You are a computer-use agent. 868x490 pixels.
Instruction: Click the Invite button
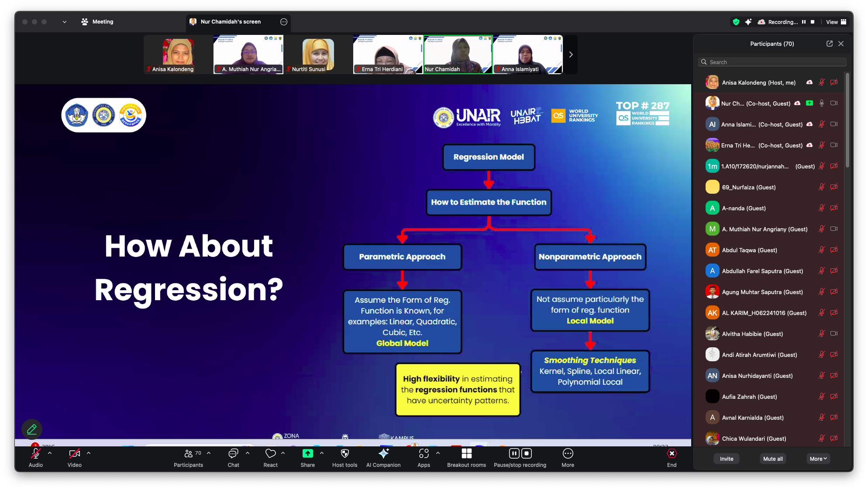pyautogui.click(x=727, y=459)
